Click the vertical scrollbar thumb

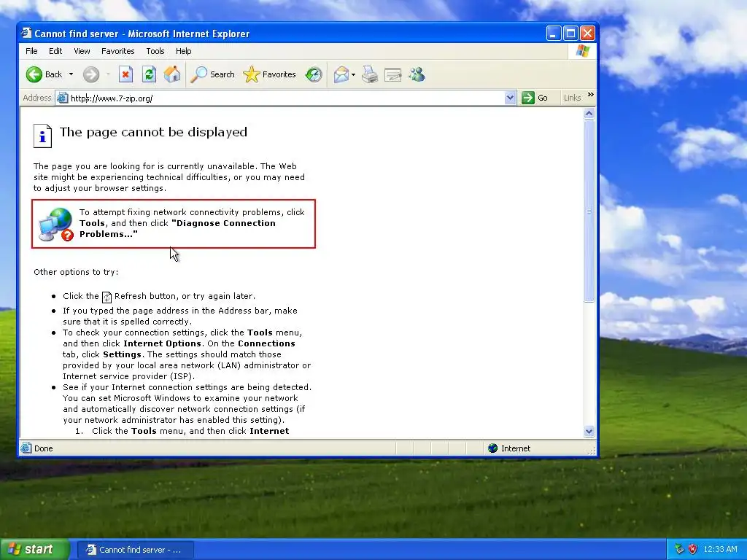coord(589,211)
